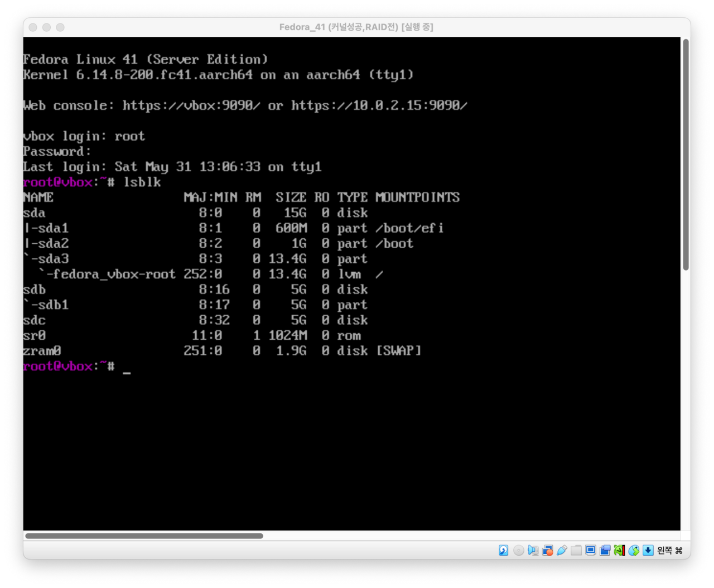Click the hard disk activity indicator icon
714x588 pixels.
[x=503, y=551]
